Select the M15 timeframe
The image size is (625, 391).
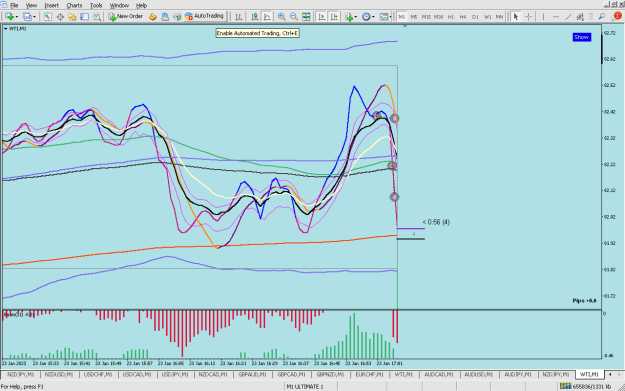[x=426, y=17]
